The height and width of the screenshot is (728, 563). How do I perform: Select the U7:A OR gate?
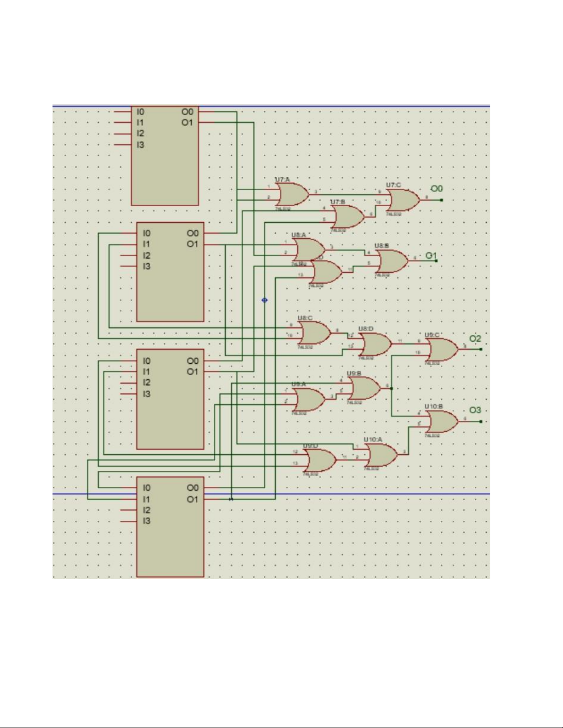tap(293, 195)
